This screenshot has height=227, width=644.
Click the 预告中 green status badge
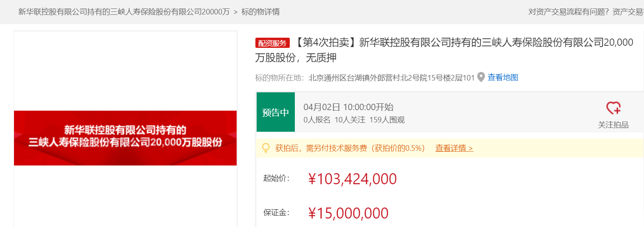tap(276, 112)
